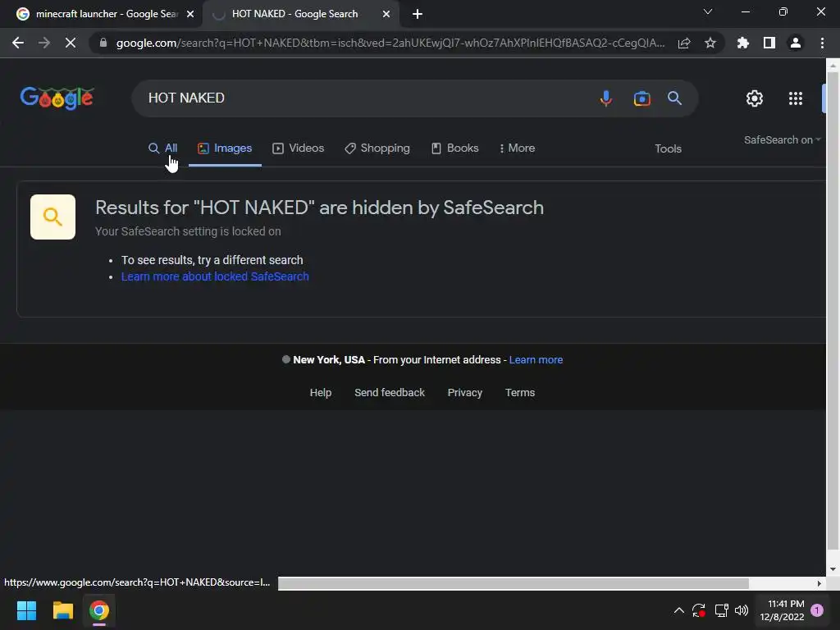Screen dimensions: 840x630
Task: Click the address bar URL
Action: [390, 43]
